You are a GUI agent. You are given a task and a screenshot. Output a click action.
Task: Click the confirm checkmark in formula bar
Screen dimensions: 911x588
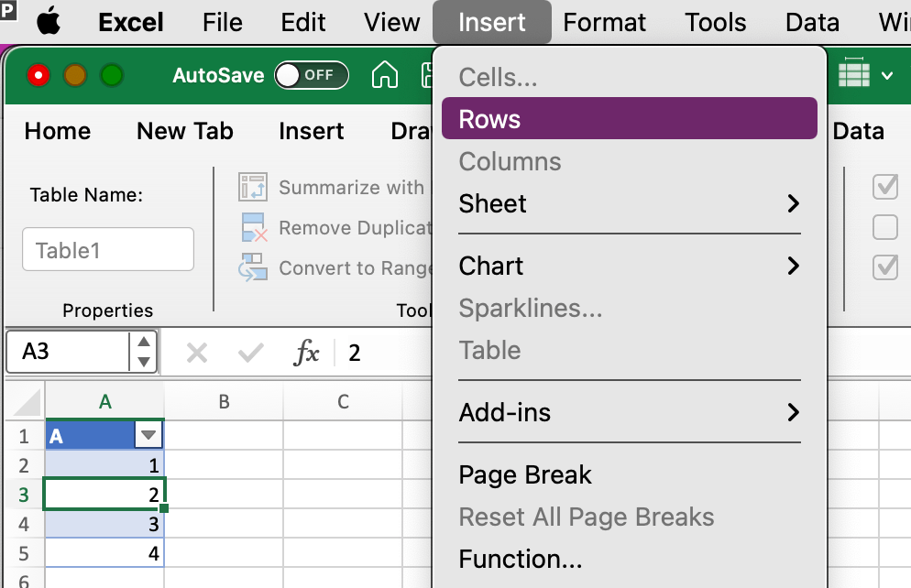[x=250, y=353]
